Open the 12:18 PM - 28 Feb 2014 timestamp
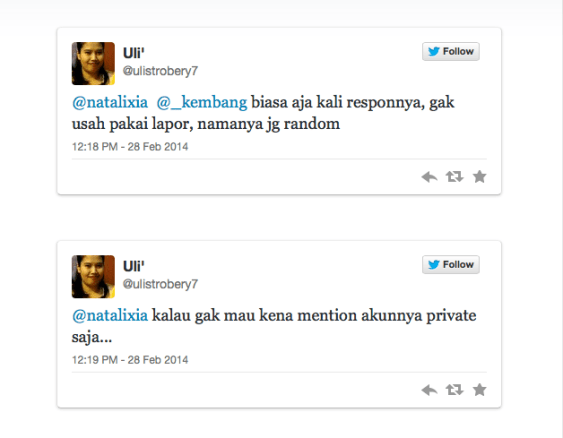This screenshot has width=563, height=438. [130, 146]
